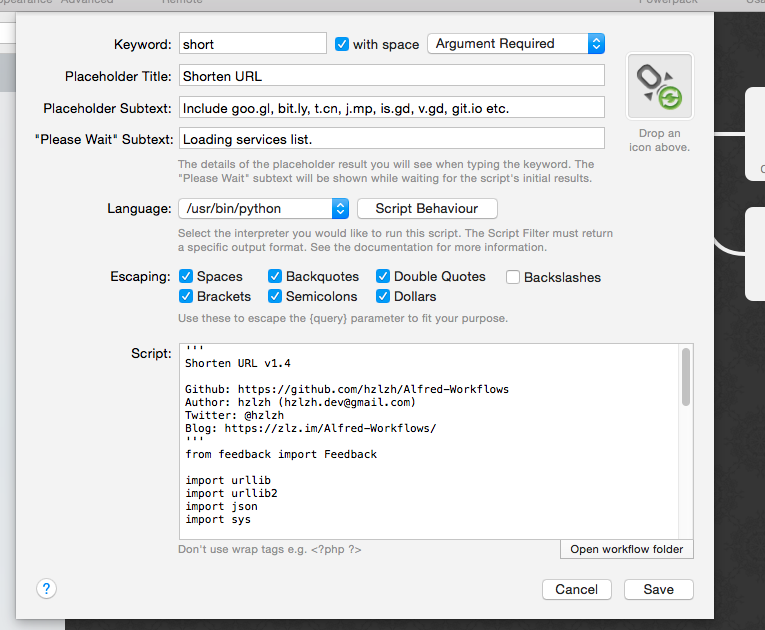
Task: Click the script editor scrollbar thumb
Action: point(685,377)
